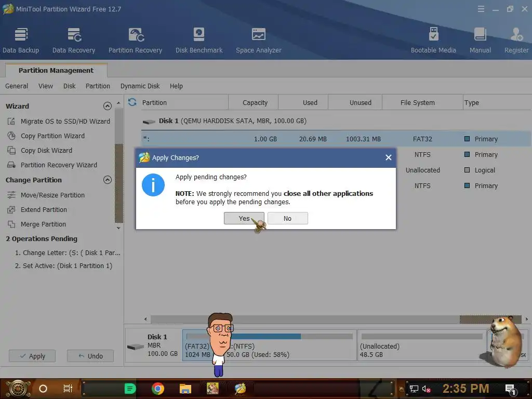
Task: Click the Disk 1 drive icon in partition list
Action: click(x=149, y=121)
